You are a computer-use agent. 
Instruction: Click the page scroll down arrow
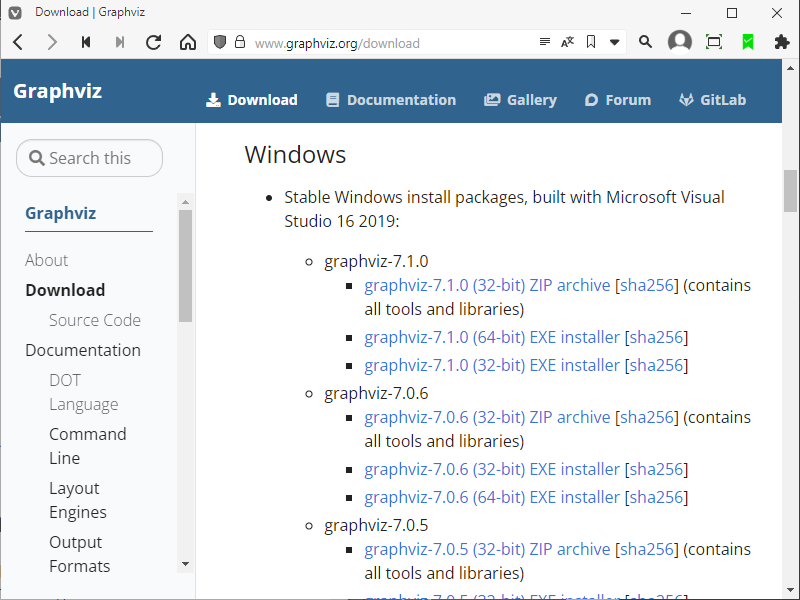[790, 591]
